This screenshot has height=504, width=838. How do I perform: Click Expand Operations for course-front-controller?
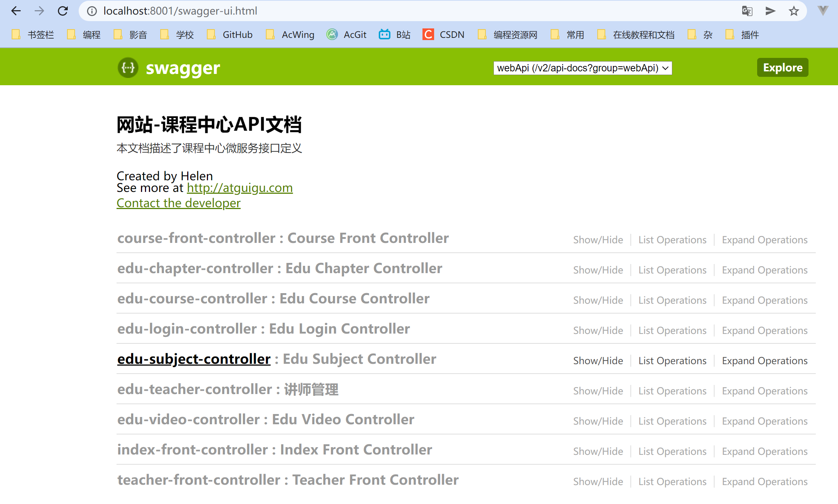point(765,240)
